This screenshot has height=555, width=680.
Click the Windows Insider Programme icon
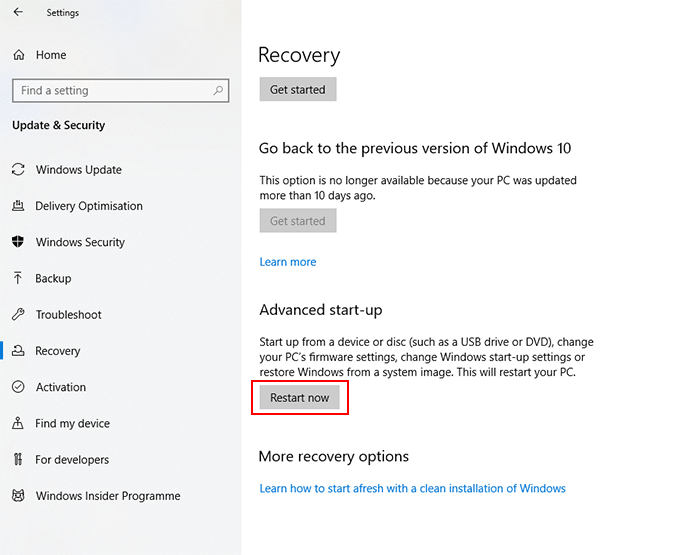[18, 496]
